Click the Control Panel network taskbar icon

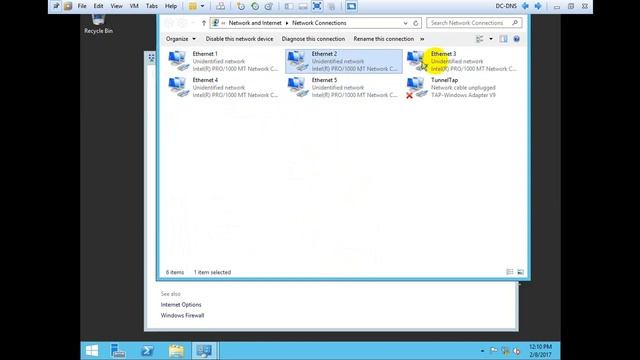[204, 351]
